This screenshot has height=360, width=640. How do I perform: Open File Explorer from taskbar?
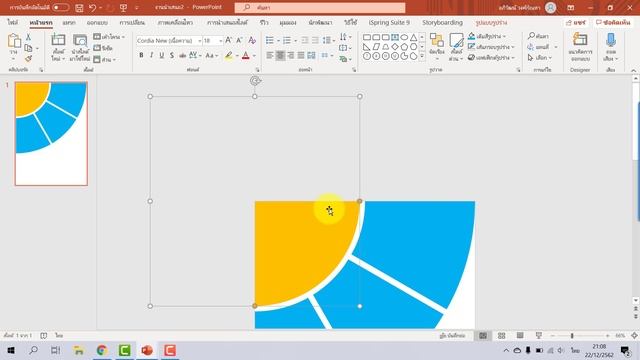click(x=79, y=350)
